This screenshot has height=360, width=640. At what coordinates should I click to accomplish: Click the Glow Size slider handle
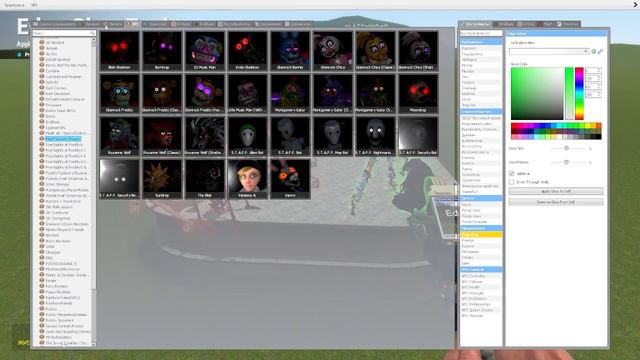pyautogui.click(x=566, y=148)
